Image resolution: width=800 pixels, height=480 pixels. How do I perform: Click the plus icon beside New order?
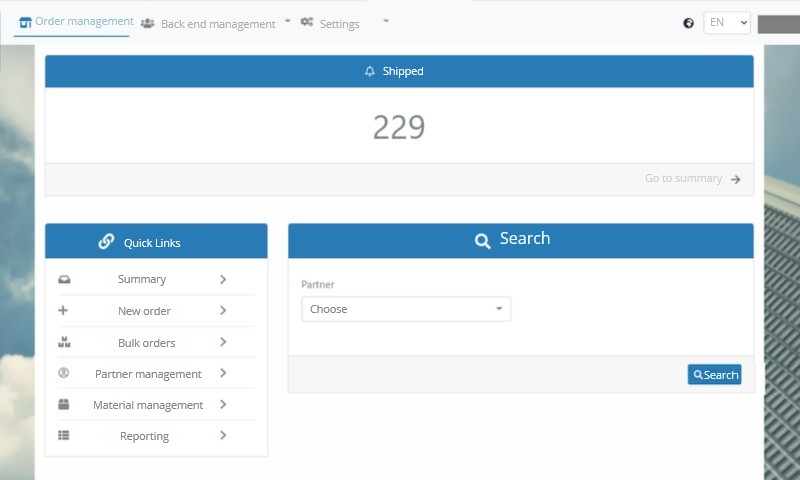pyautogui.click(x=63, y=310)
